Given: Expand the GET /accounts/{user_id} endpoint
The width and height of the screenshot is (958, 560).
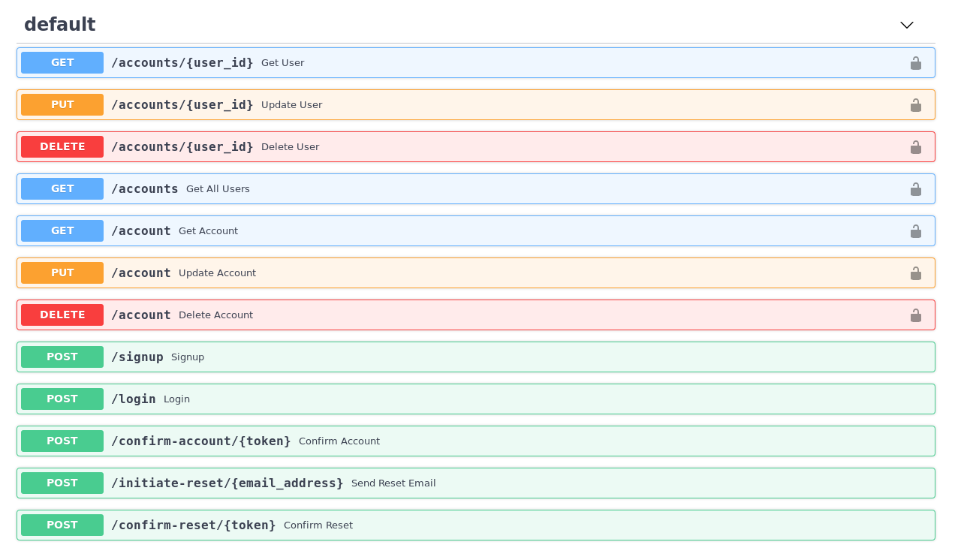Looking at the screenshot, I should tap(450, 63).
